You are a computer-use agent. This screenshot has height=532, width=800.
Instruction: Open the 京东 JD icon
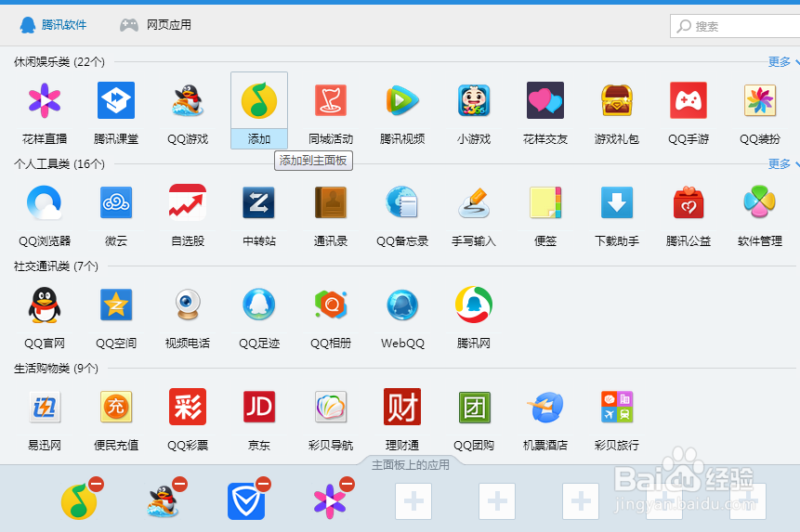point(258,407)
